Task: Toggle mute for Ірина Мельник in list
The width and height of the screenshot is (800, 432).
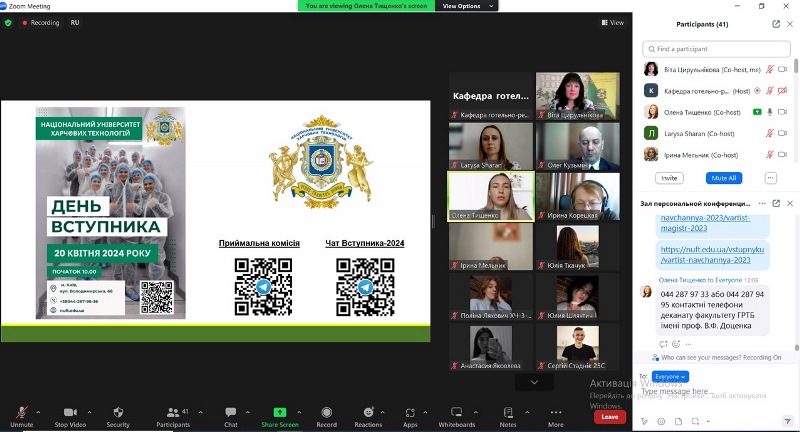Action: 770,155
